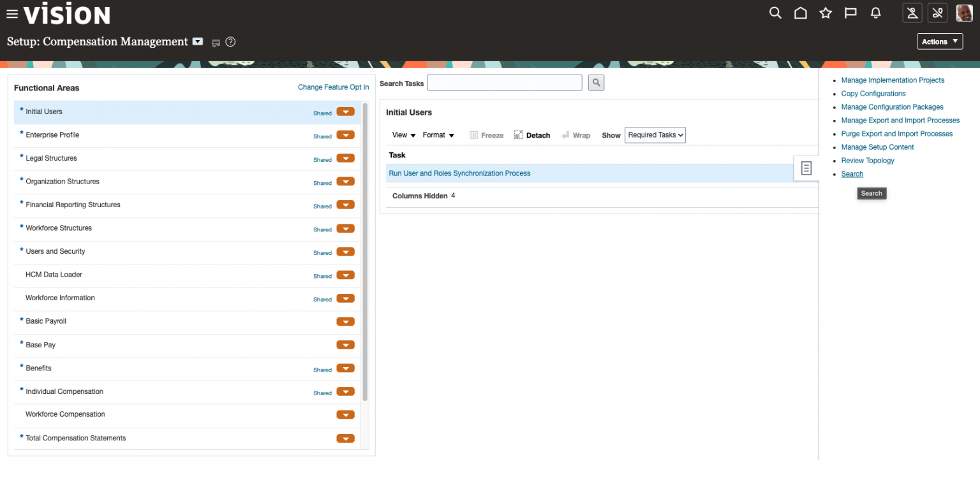Click the Search Tasks magnifier button
980x501 pixels.
tap(596, 83)
